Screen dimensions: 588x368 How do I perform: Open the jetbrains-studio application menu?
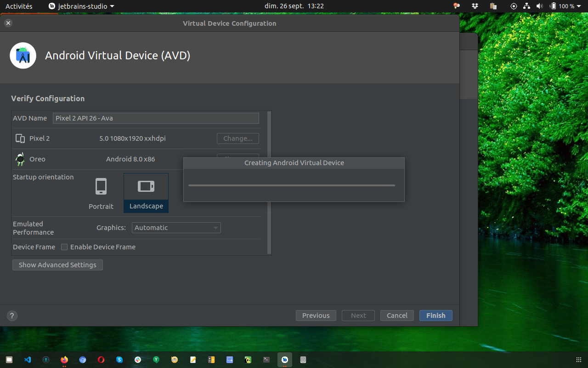coord(81,6)
